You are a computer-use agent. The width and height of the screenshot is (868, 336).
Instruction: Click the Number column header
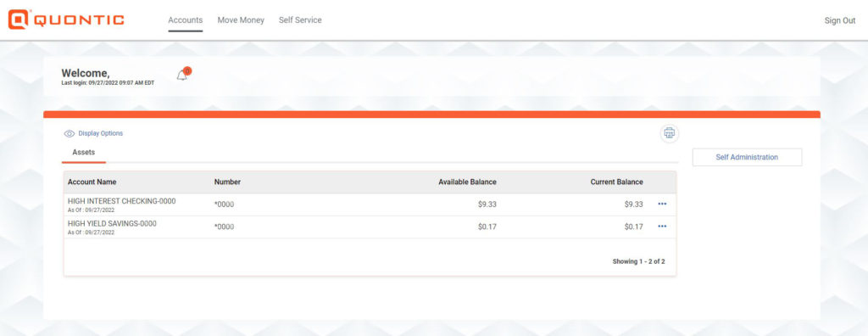pyautogui.click(x=227, y=182)
